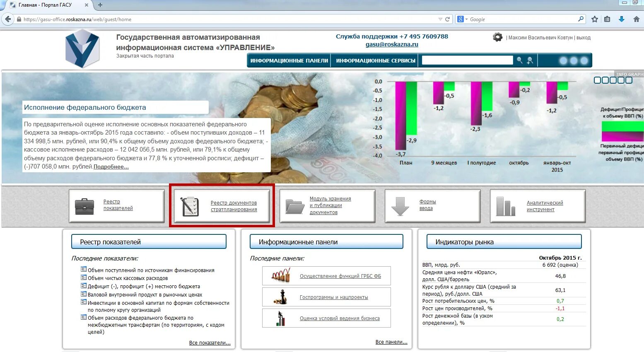Image resolution: width=644 pixels, height=352 pixels.
Task: Reload the page with the refresh icon
Action: click(x=447, y=19)
